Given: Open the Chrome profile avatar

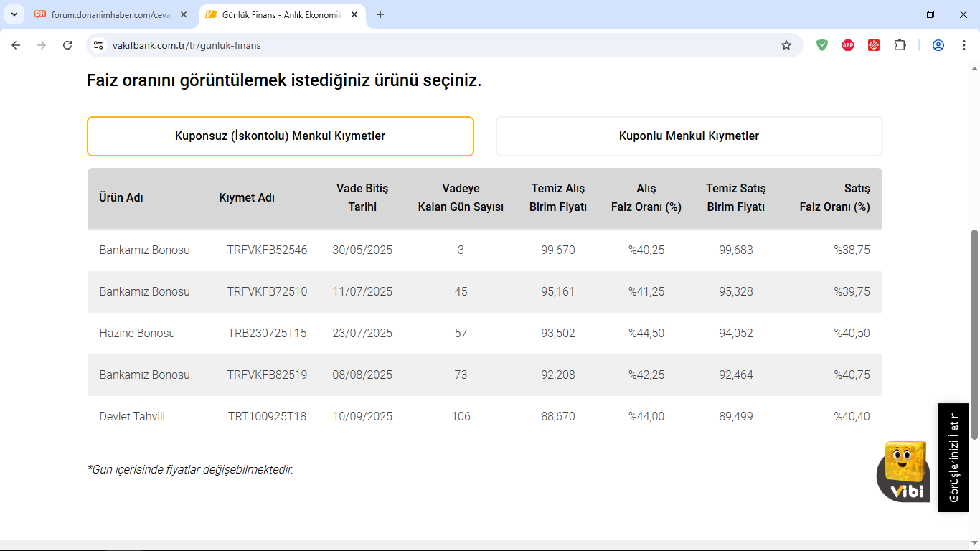Looking at the screenshot, I should 938,45.
